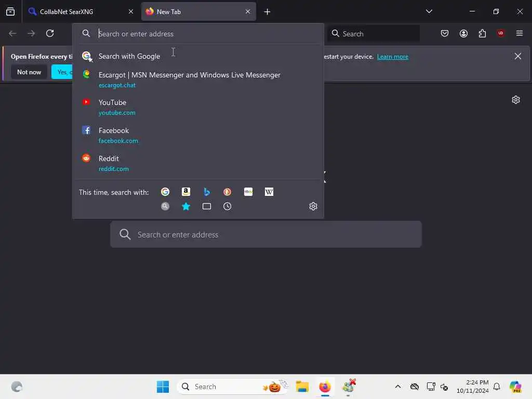The height and width of the screenshot is (399, 532).
Task: Open the Facebook suggestion
Action: pos(198,136)
